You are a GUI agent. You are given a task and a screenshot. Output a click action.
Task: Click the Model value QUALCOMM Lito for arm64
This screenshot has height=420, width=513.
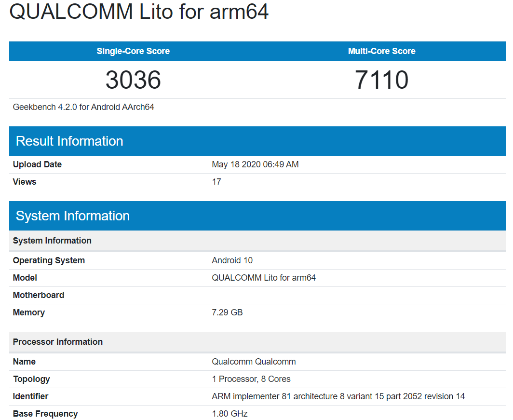click(x=264, y=277)
